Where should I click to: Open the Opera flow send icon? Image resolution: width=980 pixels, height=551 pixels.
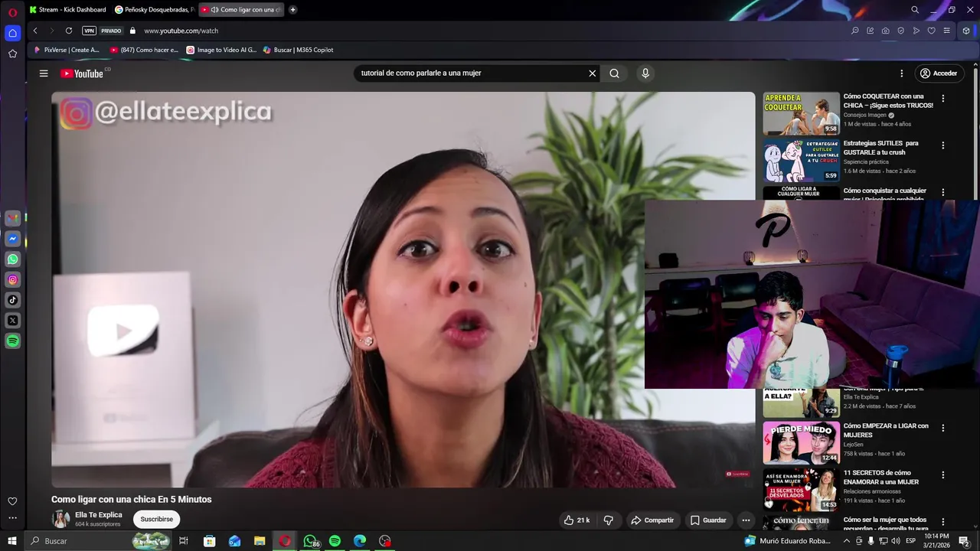coord(916,31)
